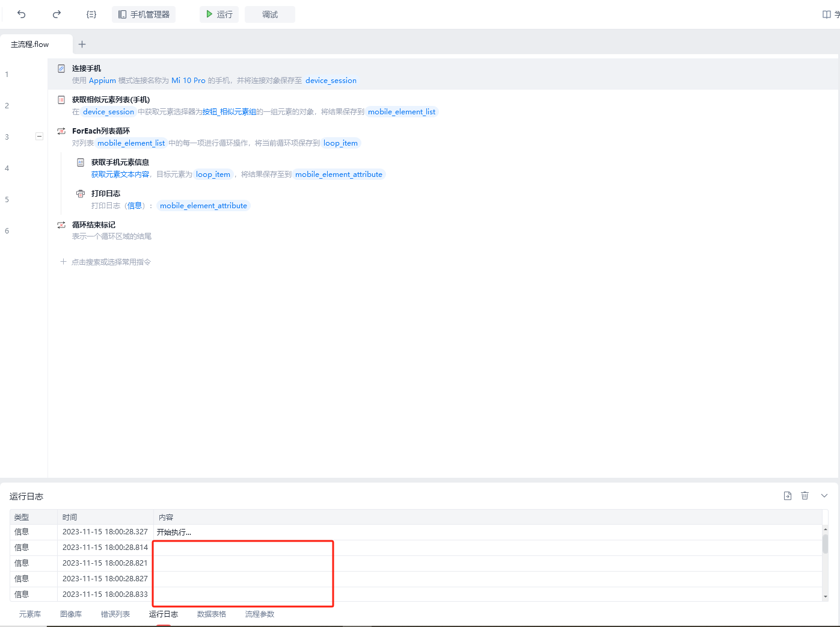Collapse the ForEach loop block
The height and width of the screenshot is (627, 840).
39,137
